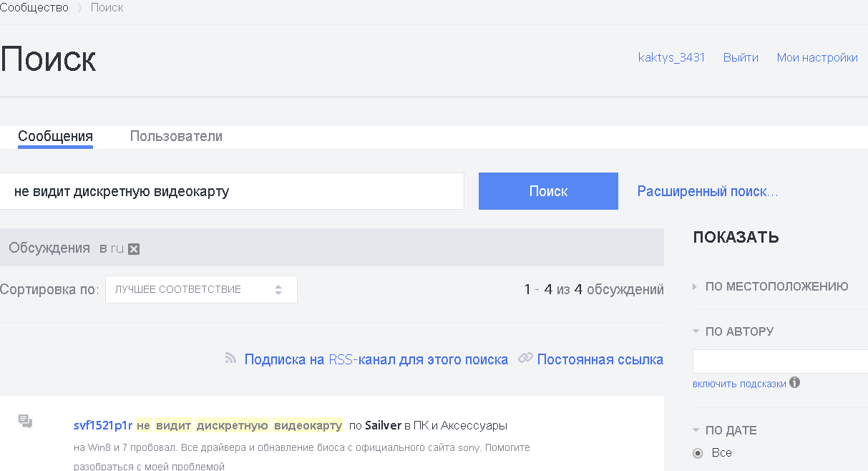Expand the ПО МЕСТОПОЛОЖЕНИЮ section
Viewport: 868px width, 471px height.
click(693, 286)
